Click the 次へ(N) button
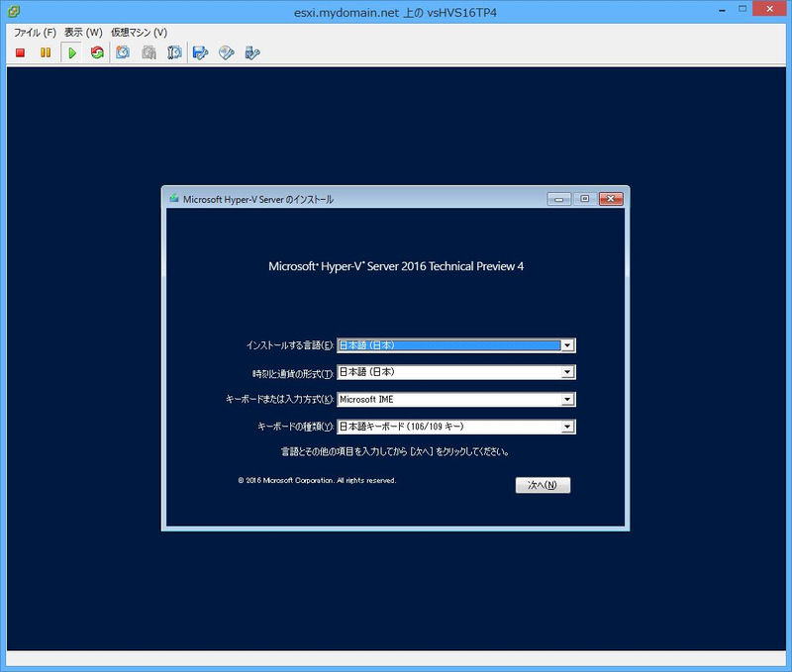Screen dimensions: 792x672 tap(543, 485)
